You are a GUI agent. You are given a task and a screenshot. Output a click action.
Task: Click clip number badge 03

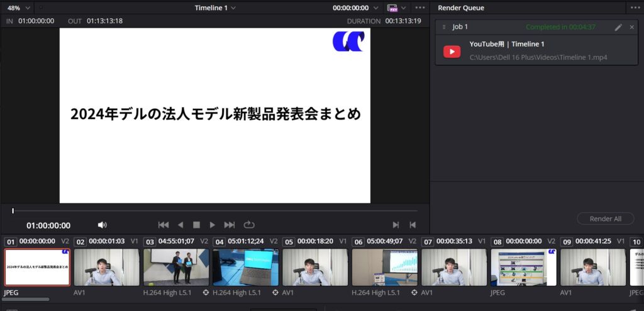150,242
